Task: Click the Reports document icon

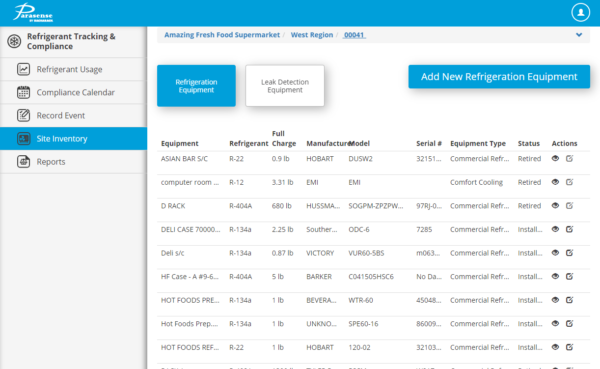Action: coord(23,162)
